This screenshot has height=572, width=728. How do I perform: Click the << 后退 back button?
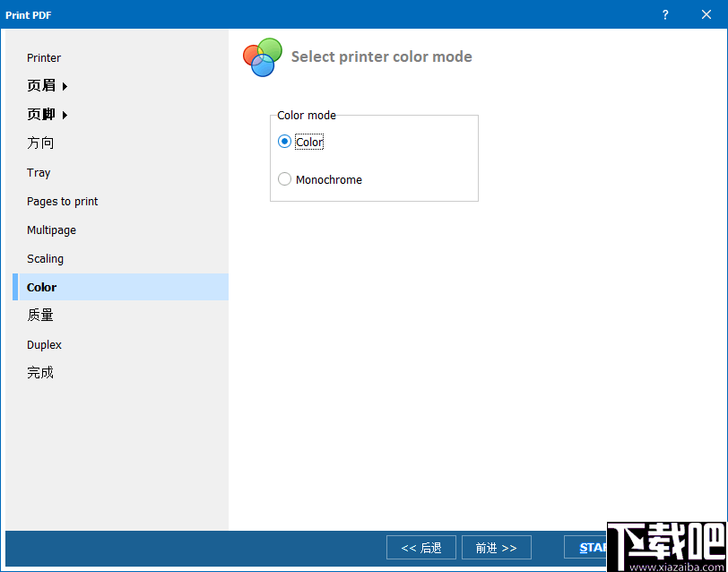coord(420,547)
